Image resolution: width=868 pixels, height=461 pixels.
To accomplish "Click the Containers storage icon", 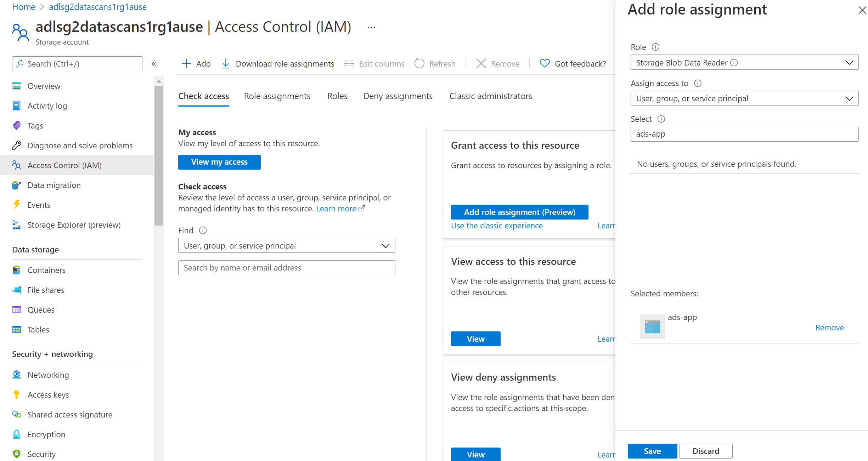I will point(16,269).
